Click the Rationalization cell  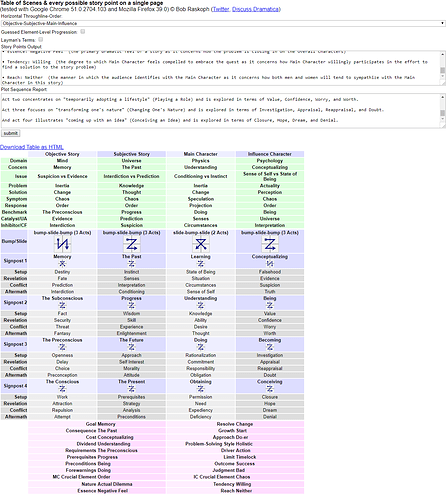coord(201,355)
